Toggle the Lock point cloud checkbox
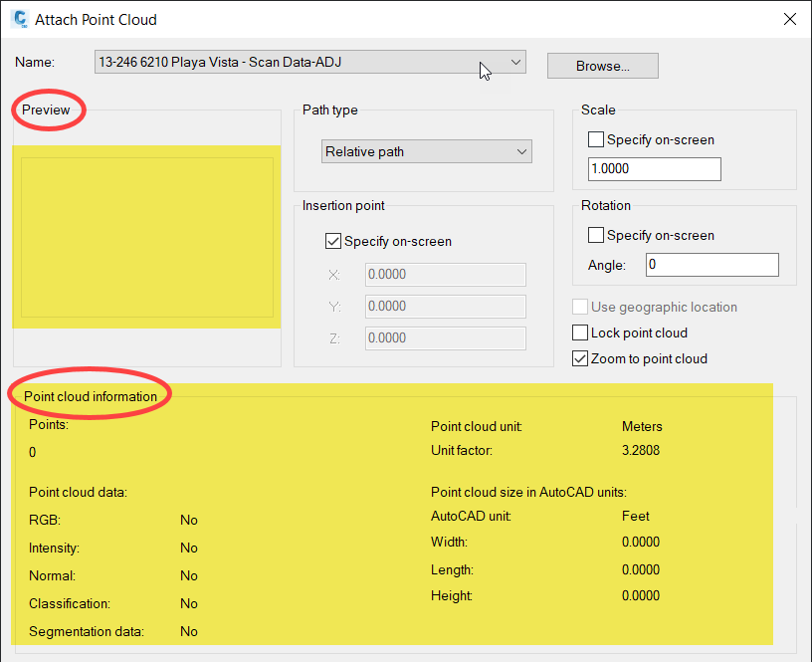The width and height of the screenshot is (812, 662). click(x=581, y=332)
